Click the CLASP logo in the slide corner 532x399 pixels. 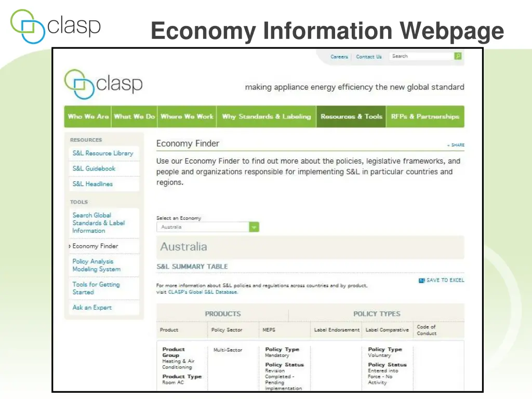coord(56,26)
